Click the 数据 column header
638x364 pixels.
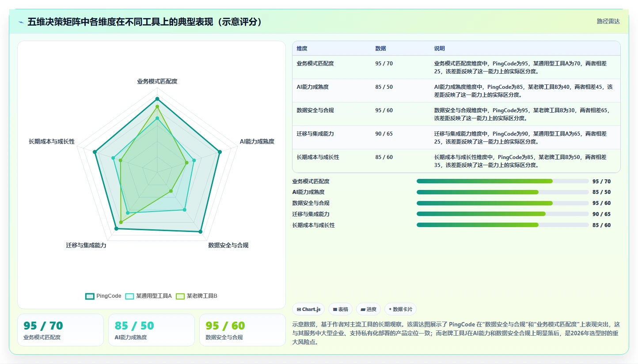pos(380,49)
